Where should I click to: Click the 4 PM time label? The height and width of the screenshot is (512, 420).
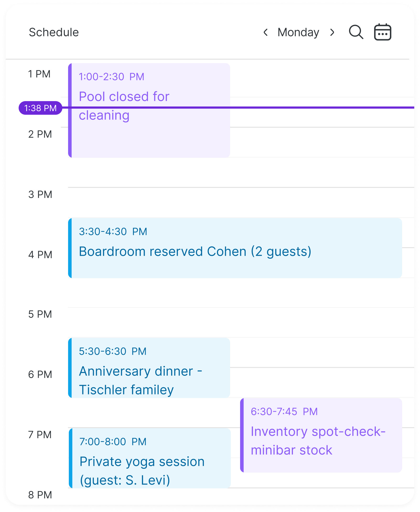[40, 255]
